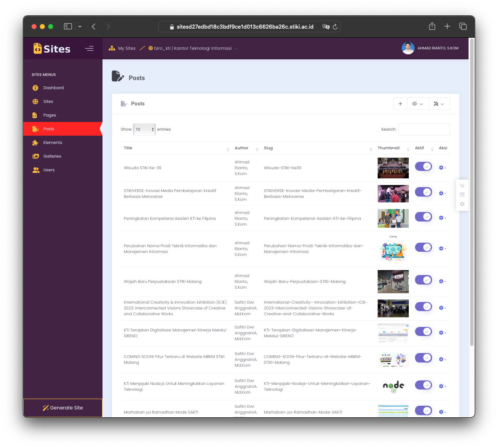Click the Safari share icon
The width and height of the screenshot is (498, 448).
pyautogui.click(x=432, y=27)
